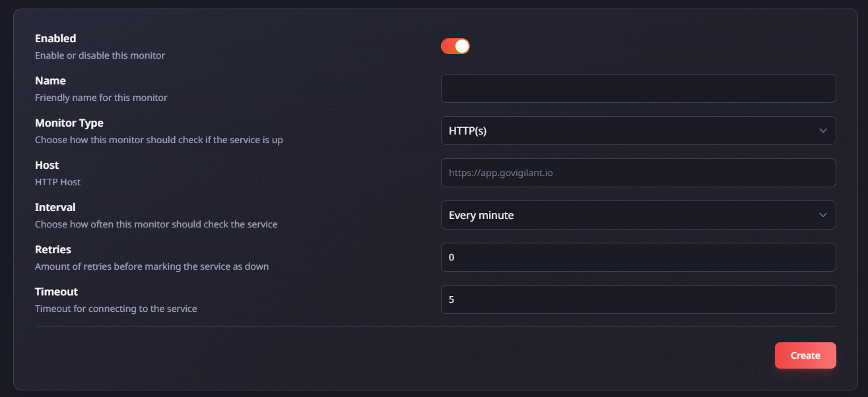Click the "Host" heading label
This screenshot has height=397, width=868.
click(x=47, y=165)
